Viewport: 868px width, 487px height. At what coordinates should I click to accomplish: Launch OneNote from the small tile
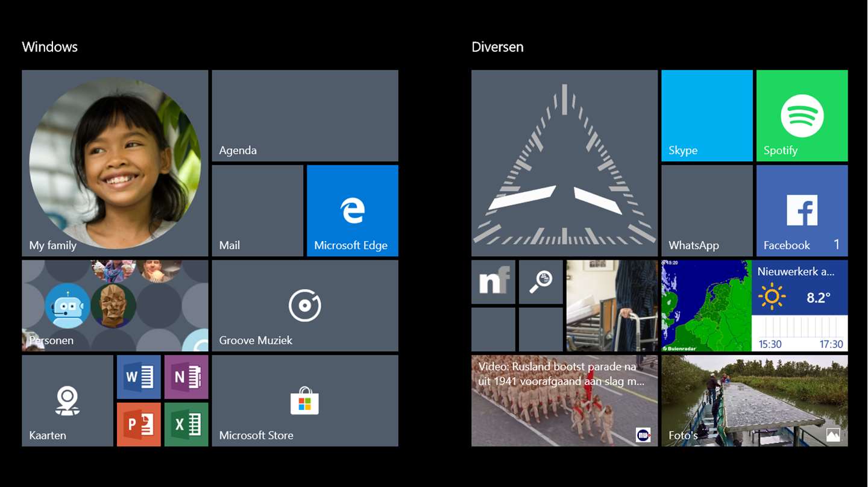(186, 377)
